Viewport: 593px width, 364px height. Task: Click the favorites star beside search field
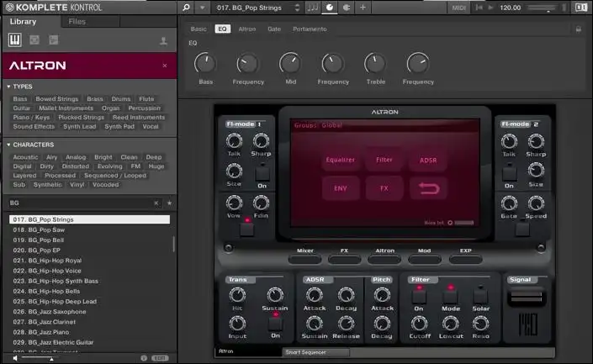pyautogui.click(x=169, y=203)
